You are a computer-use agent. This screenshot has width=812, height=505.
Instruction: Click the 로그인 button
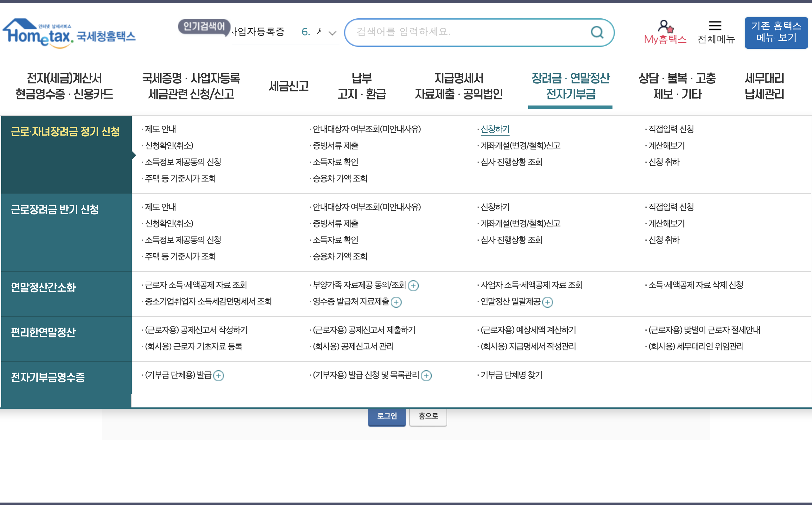click(x=387, y=416)
